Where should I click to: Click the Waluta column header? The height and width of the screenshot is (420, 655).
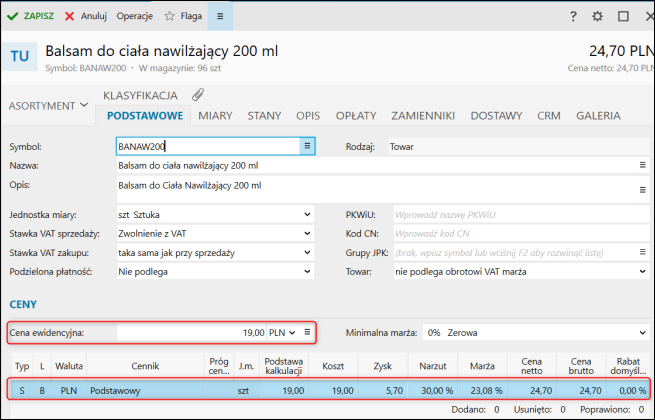69,366
